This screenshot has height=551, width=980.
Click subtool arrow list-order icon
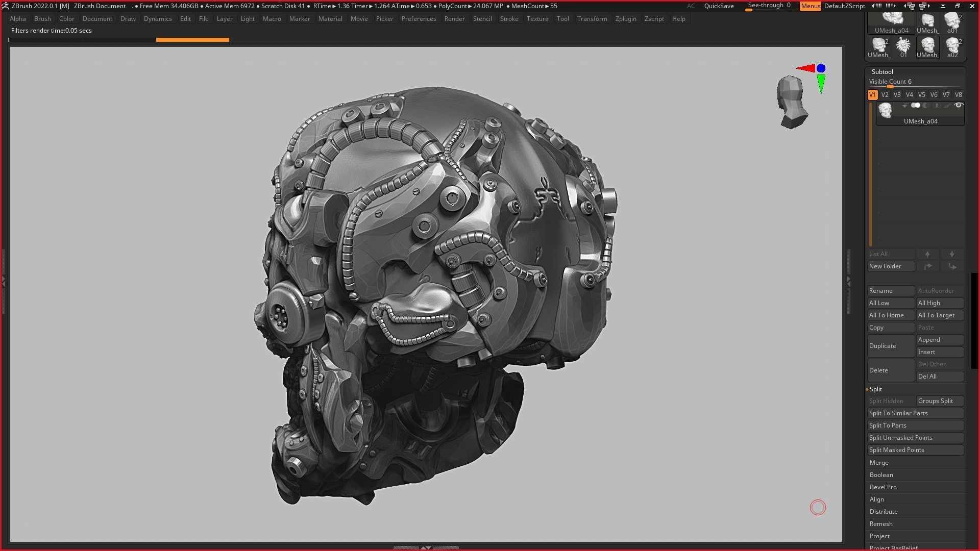pos(905,106)
